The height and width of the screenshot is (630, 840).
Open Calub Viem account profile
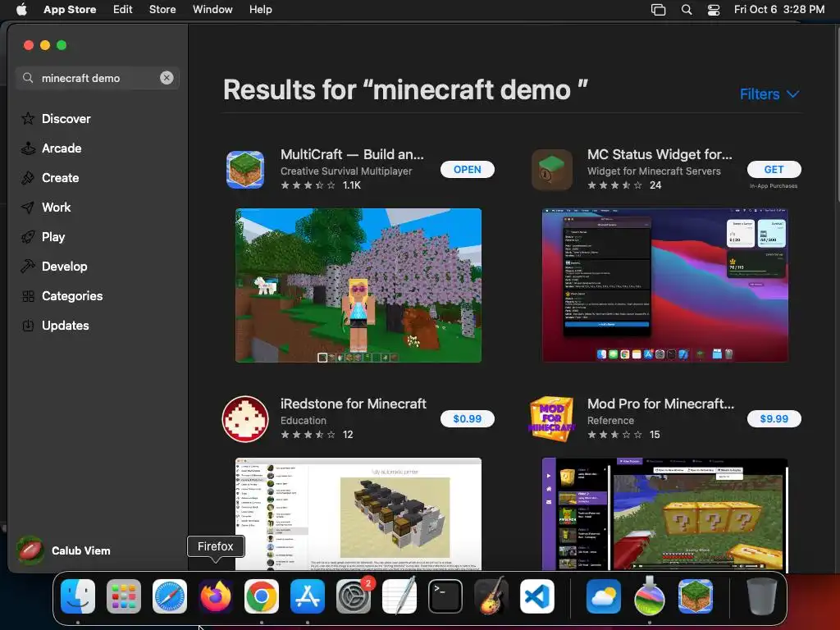tap(64, 550)
